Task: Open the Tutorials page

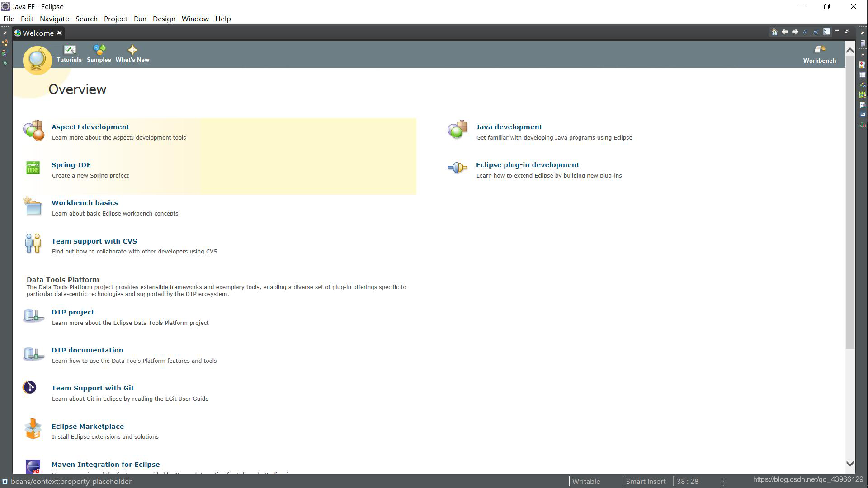Action: (69, 54)
